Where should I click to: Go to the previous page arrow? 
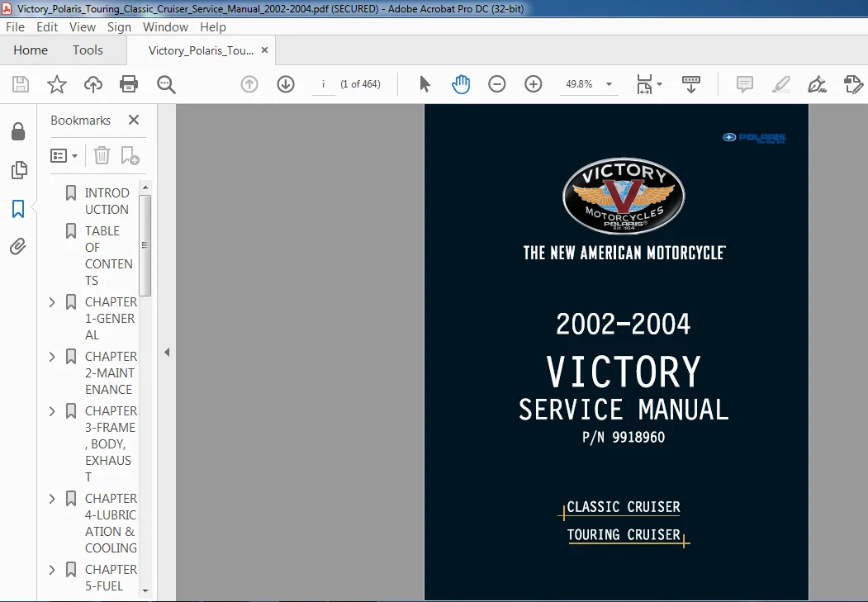tap(249, 84)
